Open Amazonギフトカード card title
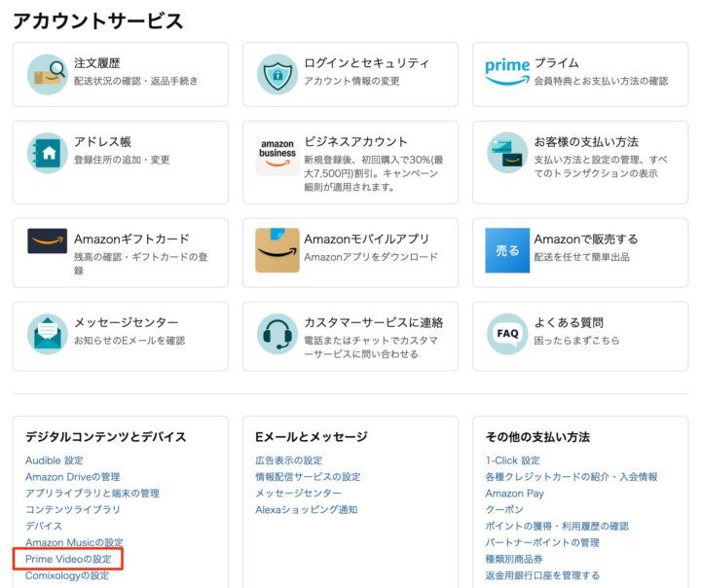 click(x=131, y=239)
